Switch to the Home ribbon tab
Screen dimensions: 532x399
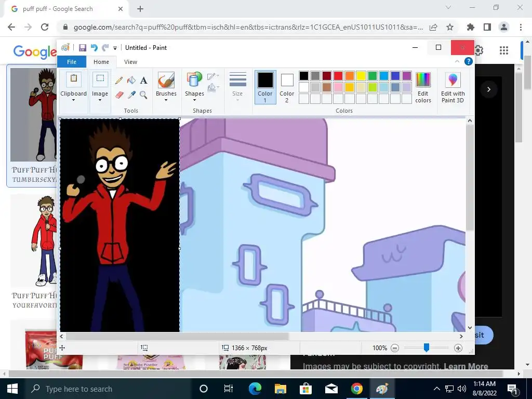coord(101,62)
